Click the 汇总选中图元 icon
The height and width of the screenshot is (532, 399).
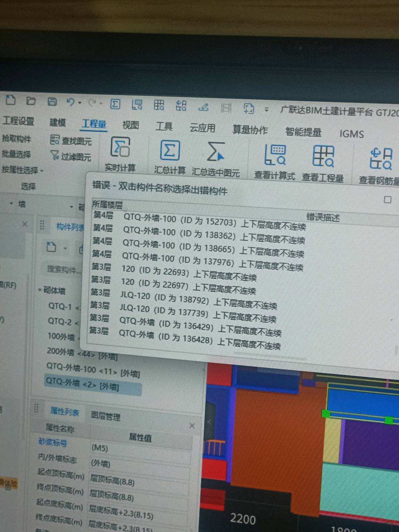(x=215, y=152)
